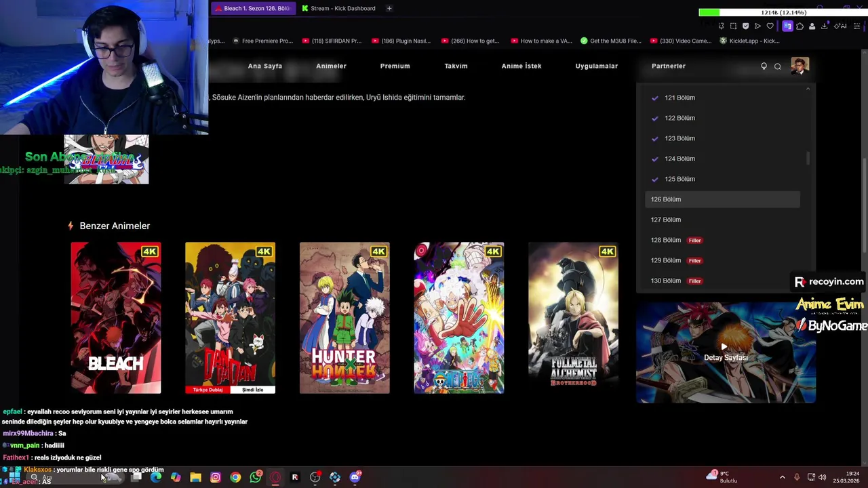Open WhatsApp from the taskbar
Viewport: 868px width, 488px height.
pyautogui.click(x=256, y=477)
